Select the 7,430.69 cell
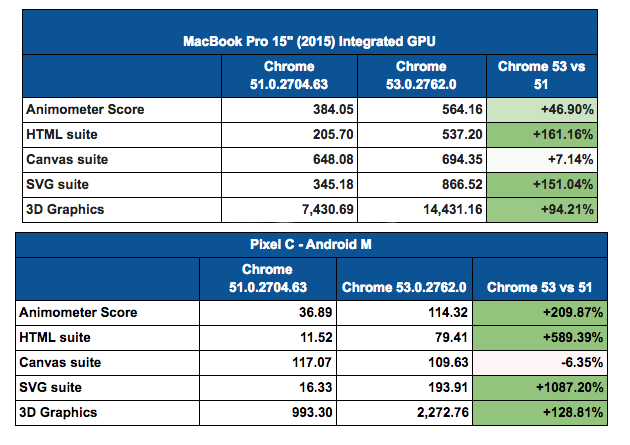The width and height of the screenshot is (630, 445). pos(289,210)
